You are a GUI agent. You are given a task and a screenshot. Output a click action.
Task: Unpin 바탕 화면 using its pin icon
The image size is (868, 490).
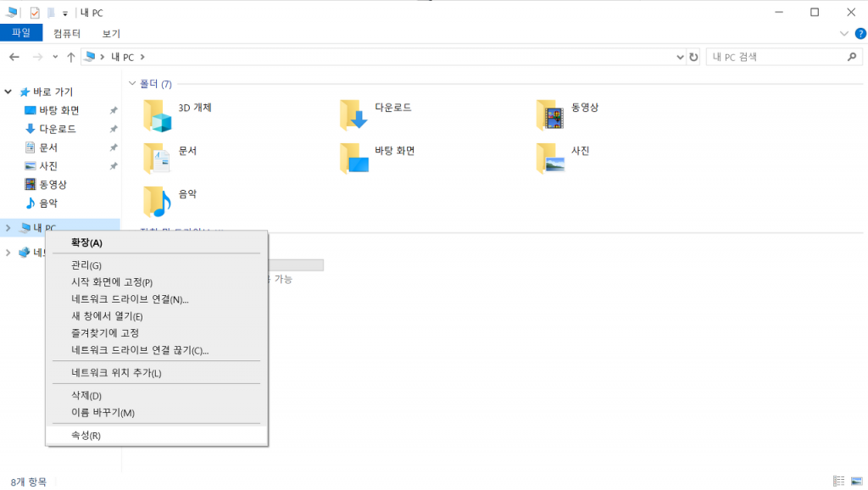click(114, 110)
